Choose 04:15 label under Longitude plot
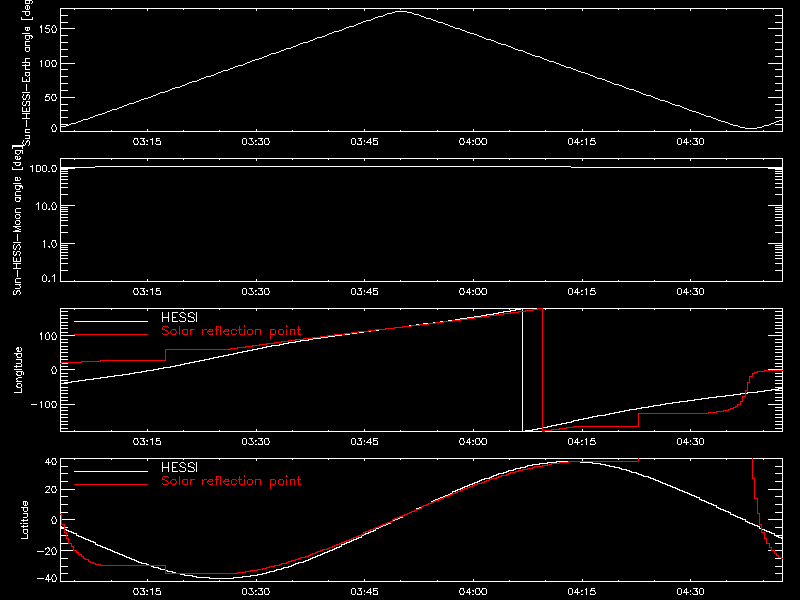This screenshot has height=600, width=800. [x=582, y=441]
